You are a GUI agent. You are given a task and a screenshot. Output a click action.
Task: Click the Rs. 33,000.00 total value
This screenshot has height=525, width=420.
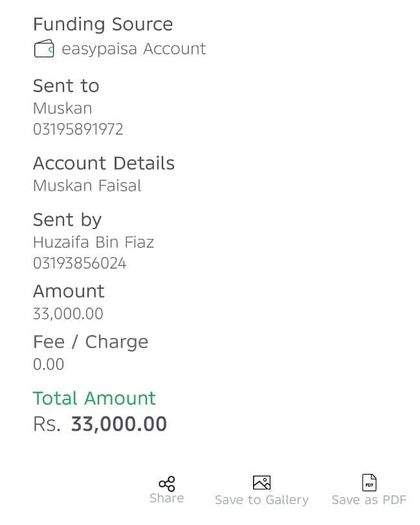tap(100, 424)
